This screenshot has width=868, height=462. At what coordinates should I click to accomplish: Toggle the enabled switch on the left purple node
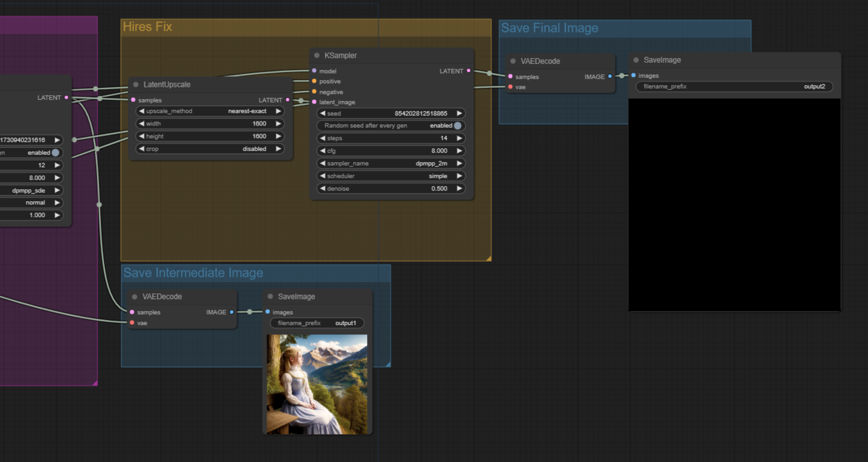coord(56,153)
